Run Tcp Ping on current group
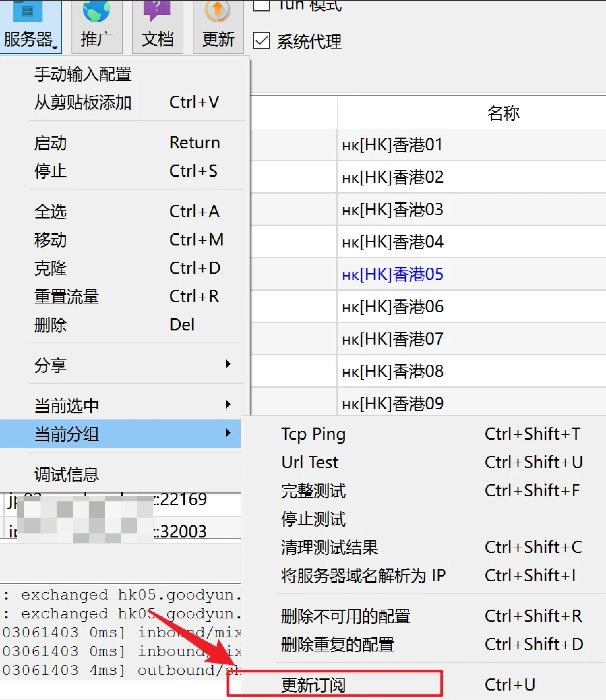The width and height of the screenshot is (606, 700). (313, 434)
